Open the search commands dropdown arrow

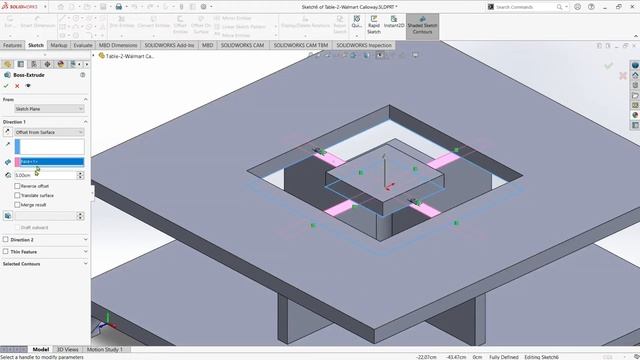pos(567,7)
